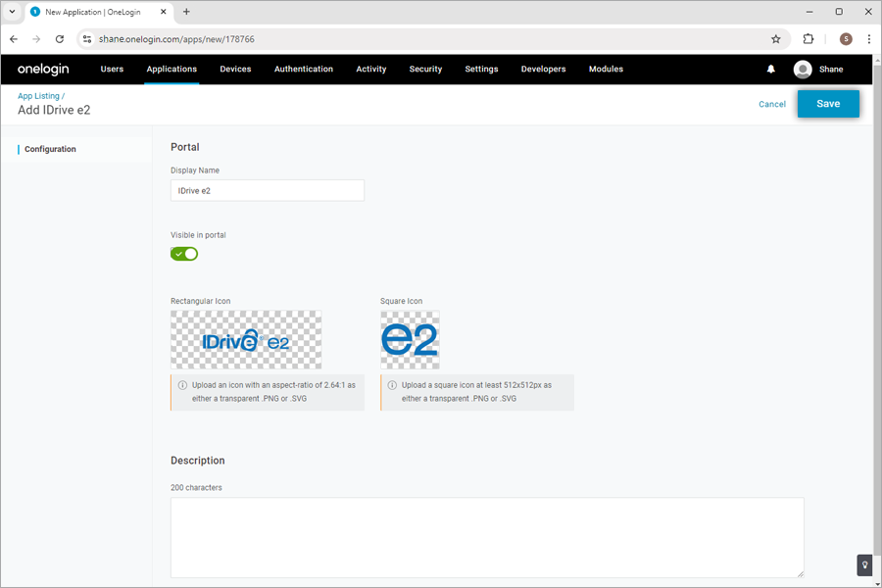The width and height of the screenshot is (882, 588).
Task: Go forward in browser history
Action: [x=36, y=39]
